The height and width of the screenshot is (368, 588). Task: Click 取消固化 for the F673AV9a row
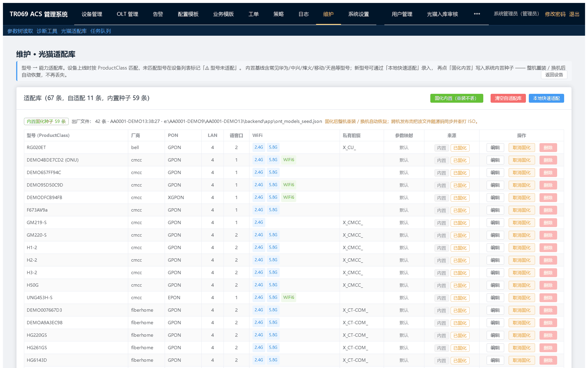(x=522, y=210)
